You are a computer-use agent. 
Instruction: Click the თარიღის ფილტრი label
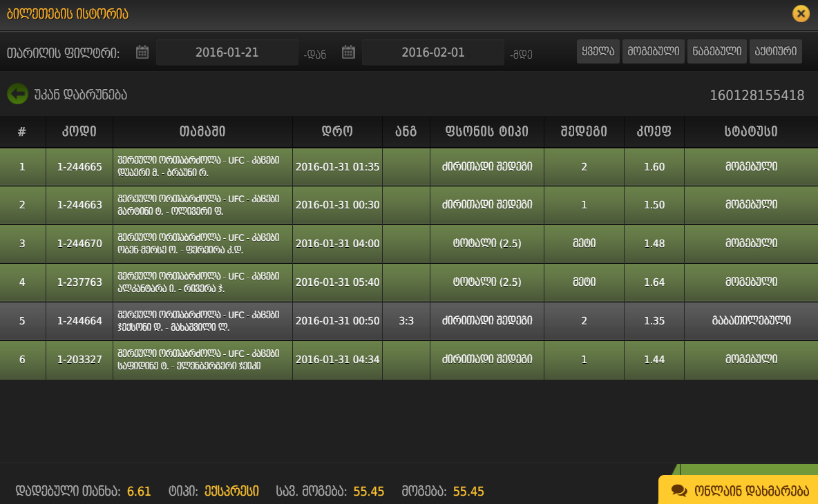[x=63, y=52]
